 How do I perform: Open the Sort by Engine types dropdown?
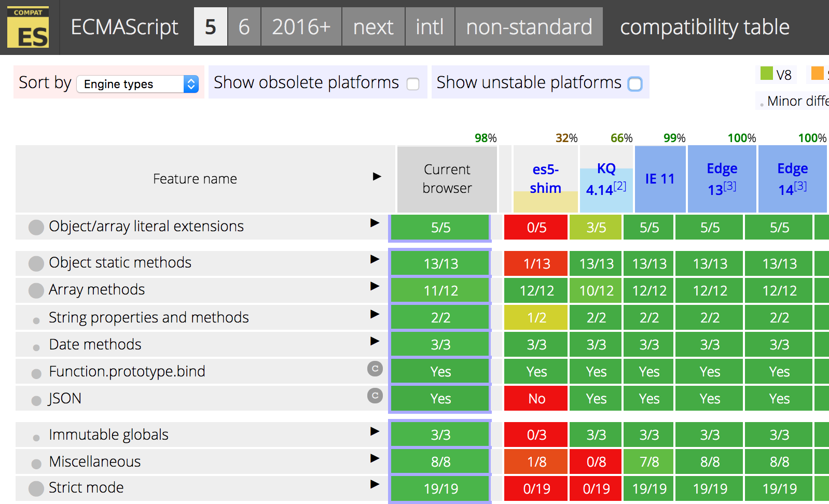tap(138, 84)
